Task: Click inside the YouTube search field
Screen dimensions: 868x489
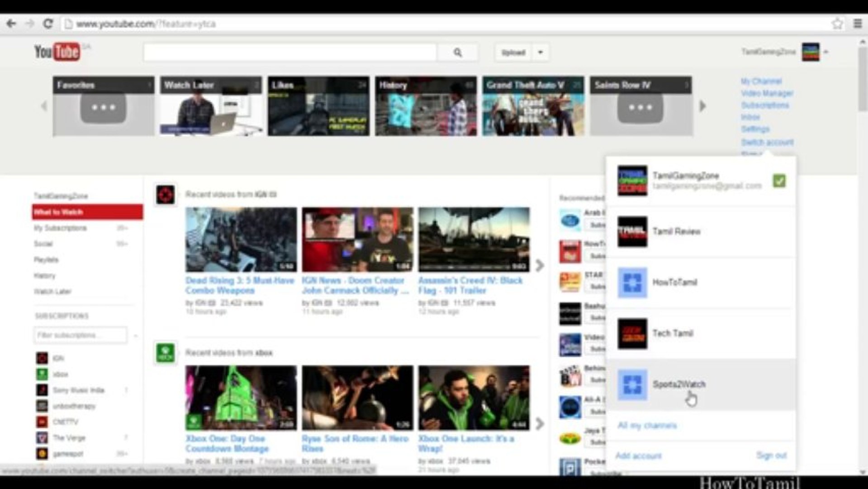Action: click(289, 53)
